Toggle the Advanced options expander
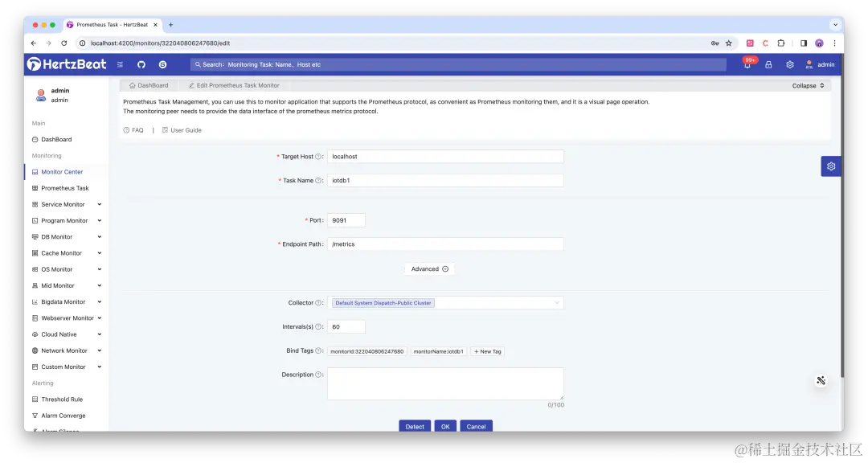 (x=429, y=269)
